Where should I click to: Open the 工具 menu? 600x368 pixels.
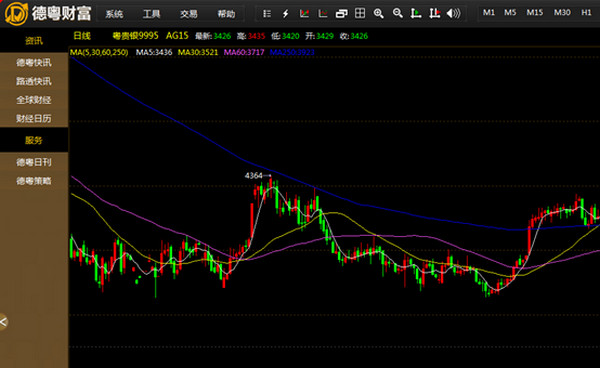coord(152,14)
